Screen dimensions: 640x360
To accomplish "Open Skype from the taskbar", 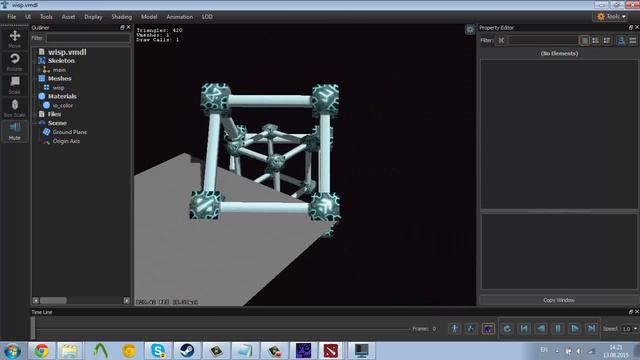I will tap(158, 351).
